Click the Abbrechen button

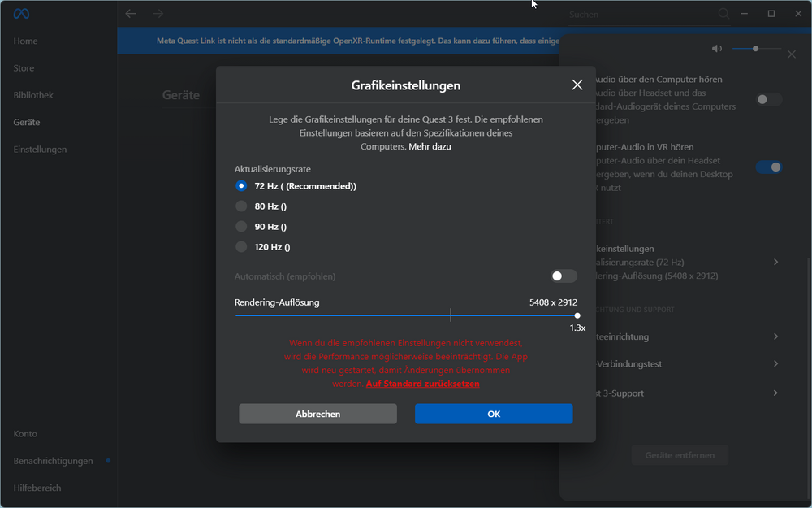tap(318, 414)
